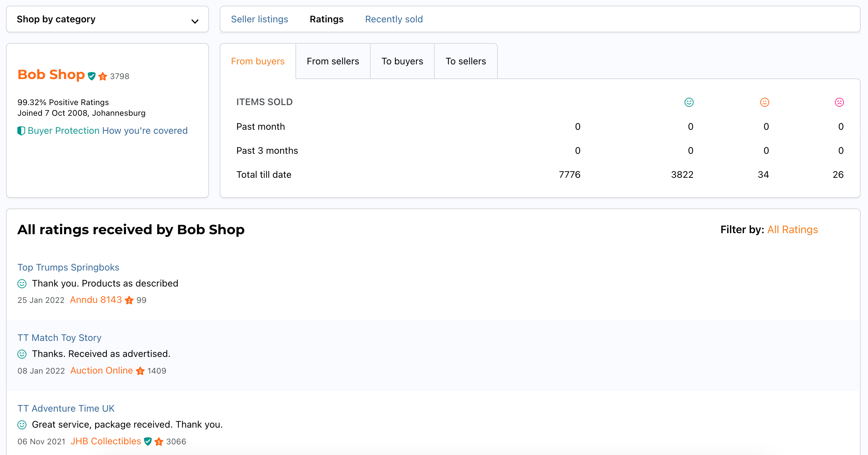This screenshot has width=868, height=455.
Task: Open the All Ratings filter dropdown
Action: [793, 230]
